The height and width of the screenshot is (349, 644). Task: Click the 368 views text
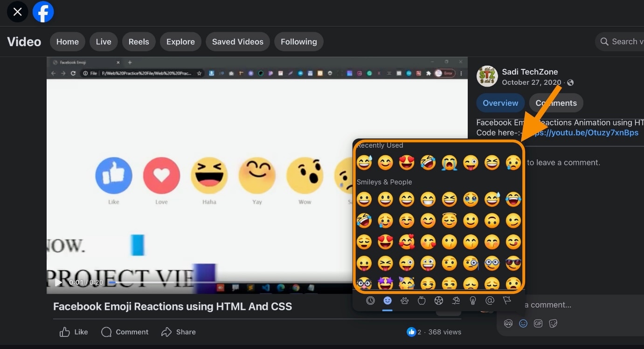[x=444, y=332]
